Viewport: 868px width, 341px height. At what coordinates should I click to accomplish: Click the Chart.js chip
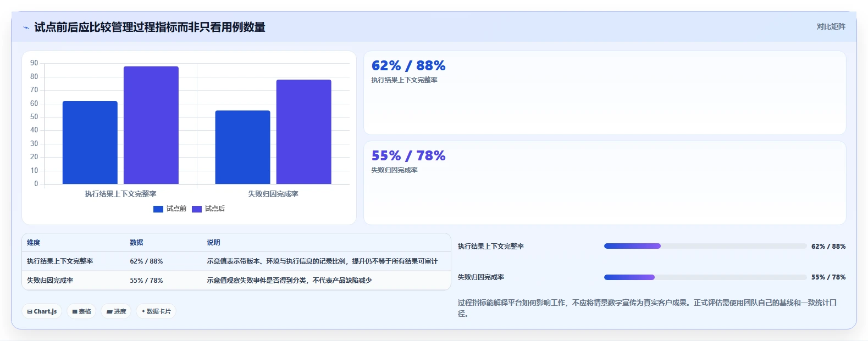42,311
